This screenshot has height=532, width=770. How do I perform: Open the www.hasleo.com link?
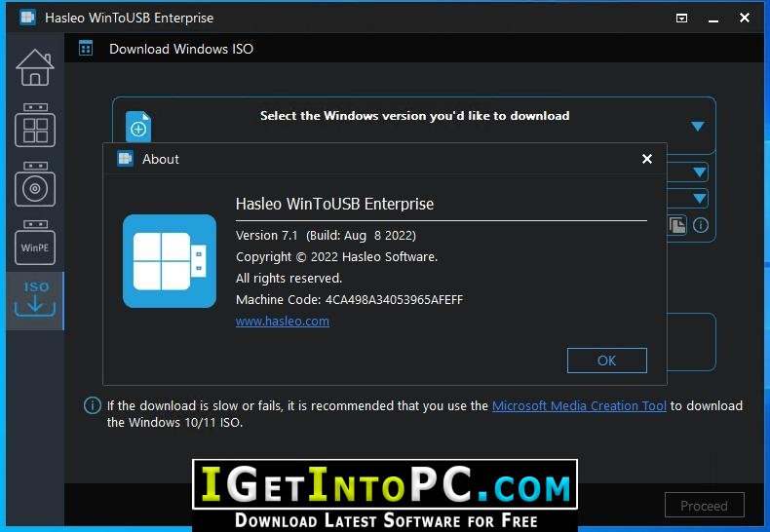pyautogui.click(x=283, y=321)
